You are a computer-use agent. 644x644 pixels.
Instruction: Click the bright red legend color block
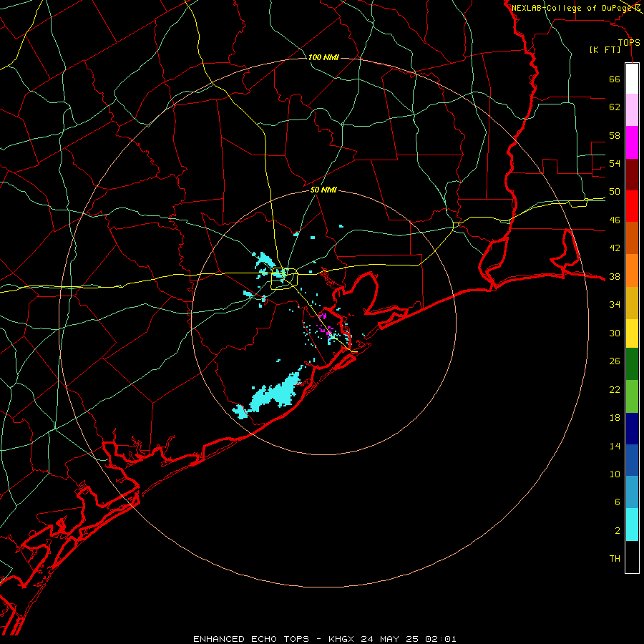(x=632, y=206)
